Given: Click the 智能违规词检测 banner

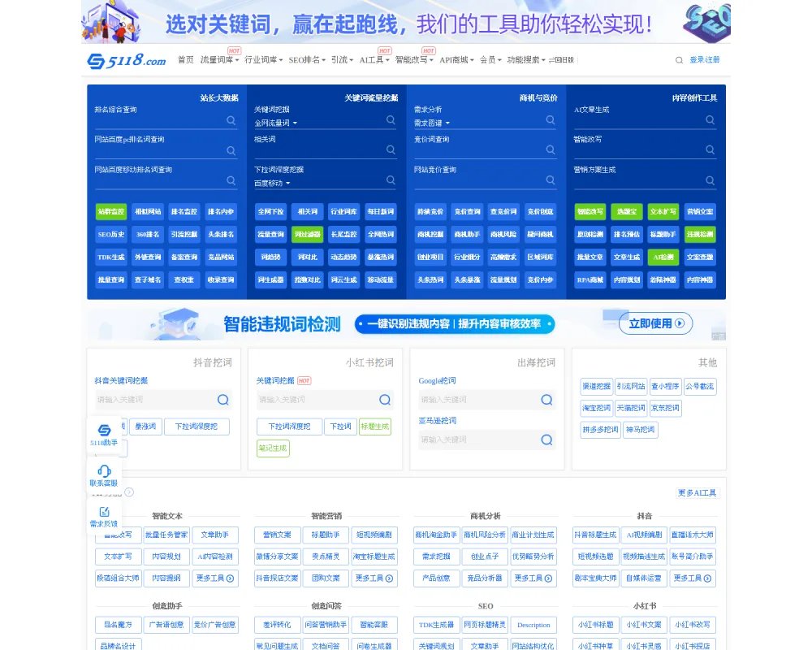Looking at the screenshot, I should (407, 324).
